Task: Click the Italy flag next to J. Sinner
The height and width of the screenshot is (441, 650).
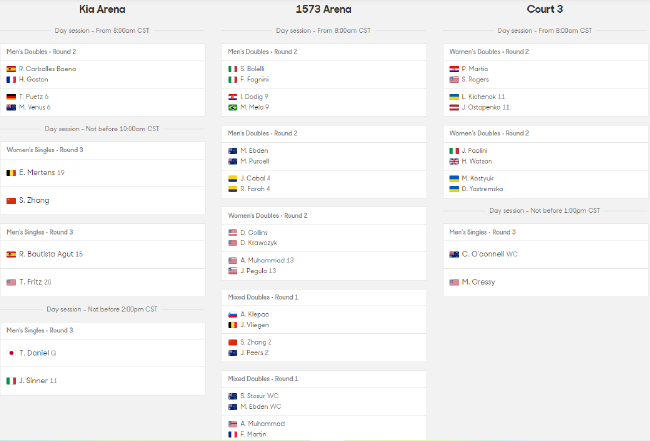Action: pos(12,380)
